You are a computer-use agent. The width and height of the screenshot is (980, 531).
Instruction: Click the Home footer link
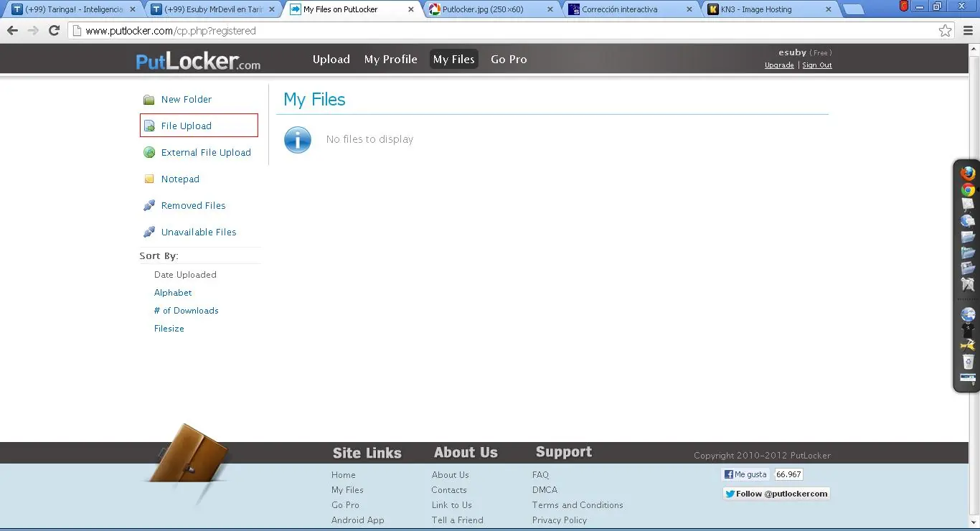(344, 475)
